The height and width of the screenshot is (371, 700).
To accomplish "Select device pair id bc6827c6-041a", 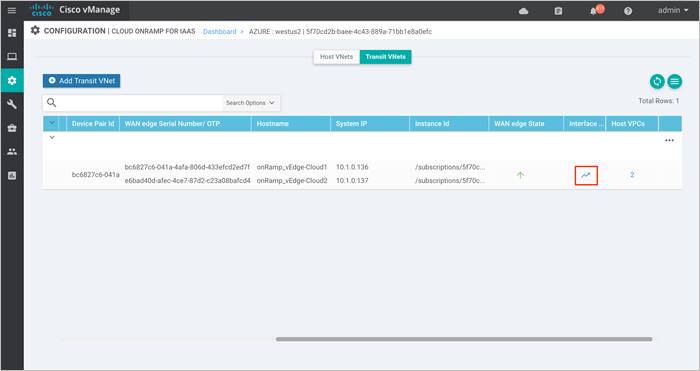I will point(96,175).
